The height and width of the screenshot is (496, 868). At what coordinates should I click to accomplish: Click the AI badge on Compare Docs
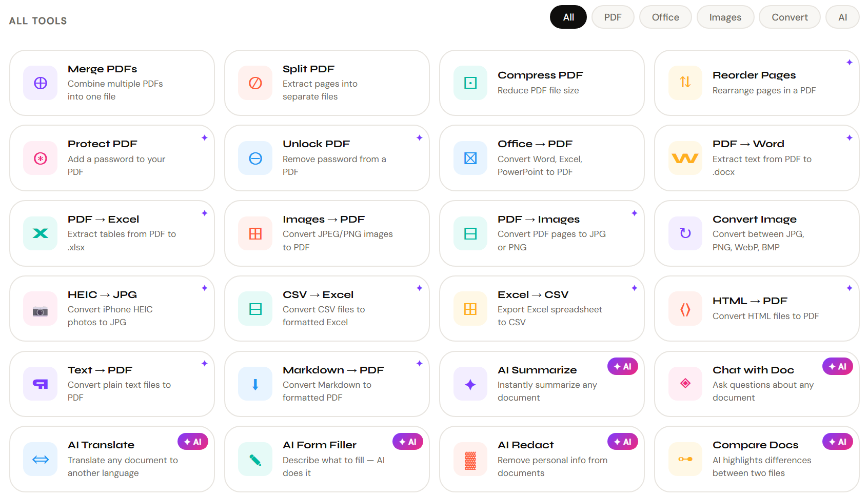pos(838,442)
